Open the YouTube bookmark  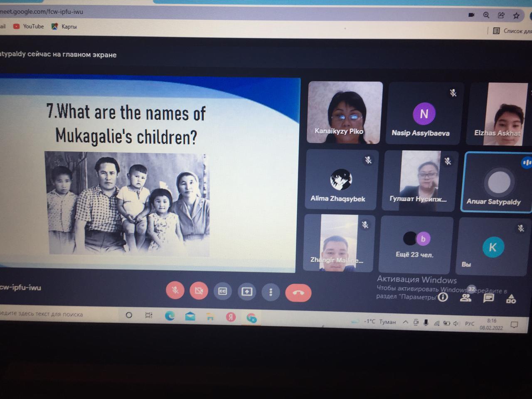pyautogui.click(x=29, y=26)
